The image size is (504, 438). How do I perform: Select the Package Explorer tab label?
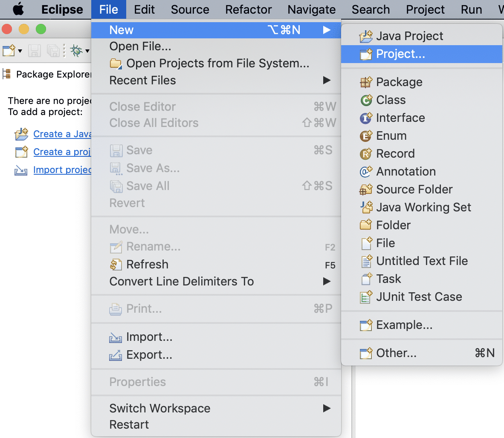tap(54, 75)
